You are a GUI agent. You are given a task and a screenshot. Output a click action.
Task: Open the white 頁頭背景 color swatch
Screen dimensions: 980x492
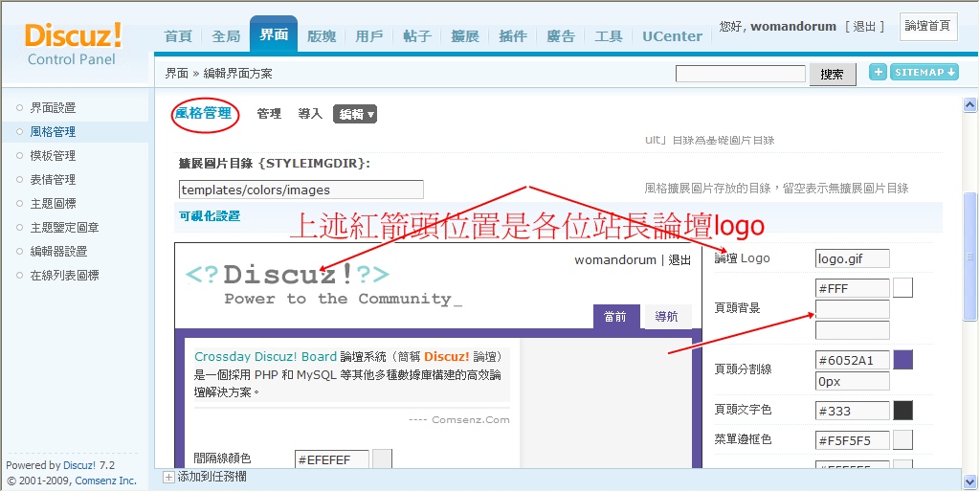pyautogui.click(x=903, y=287)
